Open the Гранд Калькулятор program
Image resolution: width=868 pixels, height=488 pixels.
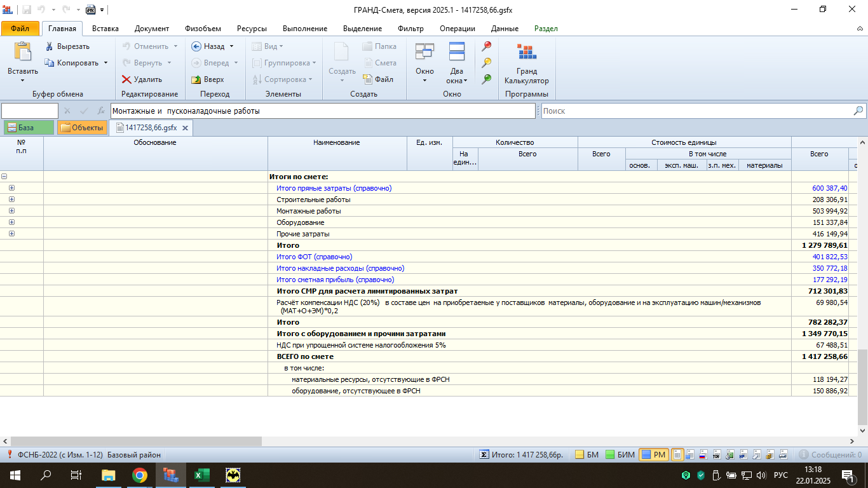pos(526,64)
